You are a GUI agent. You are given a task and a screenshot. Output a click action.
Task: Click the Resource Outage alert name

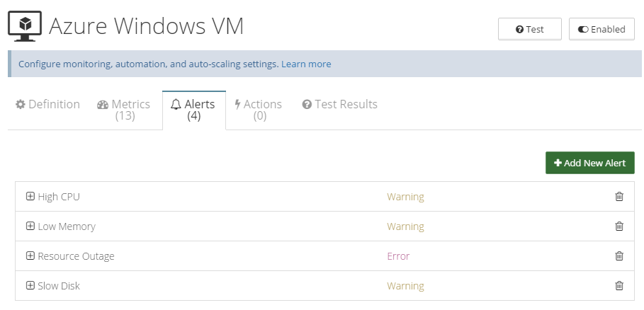point(76,256)
